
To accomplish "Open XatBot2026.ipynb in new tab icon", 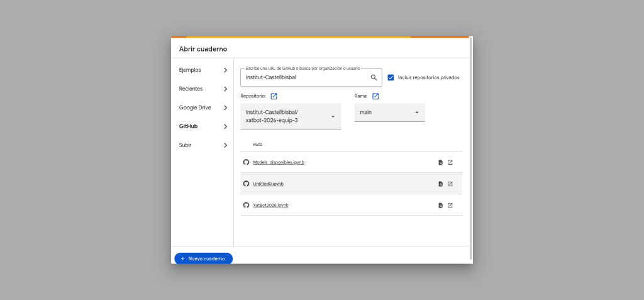I will (x=450, y=205).
